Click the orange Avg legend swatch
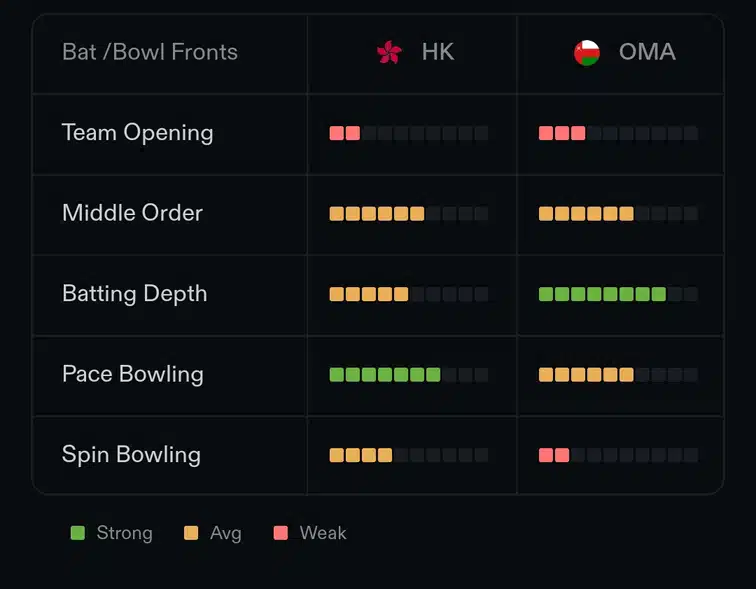Screen dimensions: 756x589 pyautogui.click(x=191, y=533)
